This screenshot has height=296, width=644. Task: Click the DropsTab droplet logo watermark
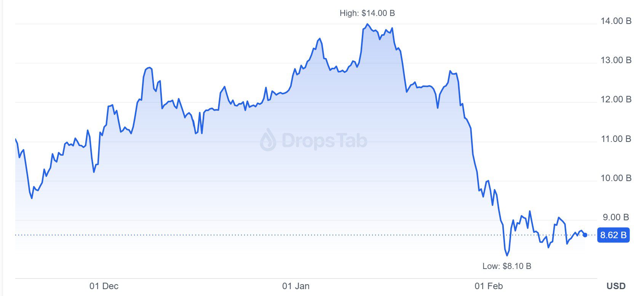[268, 140]
